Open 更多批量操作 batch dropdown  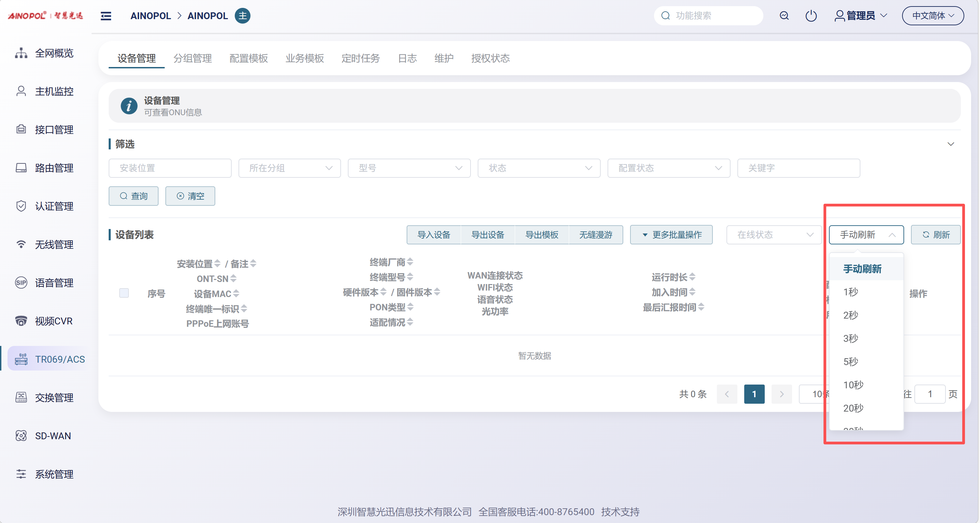(671, 234)
